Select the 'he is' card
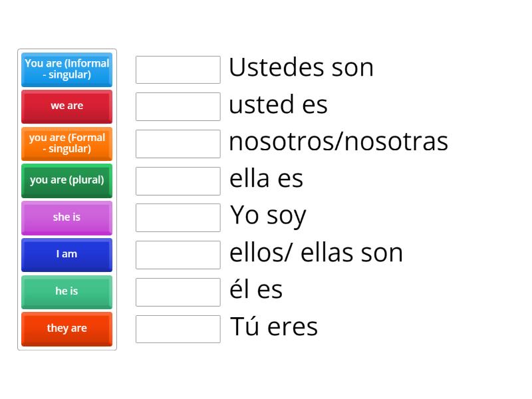The height and width of the screenshot is (399, 532). click(66, 291)
